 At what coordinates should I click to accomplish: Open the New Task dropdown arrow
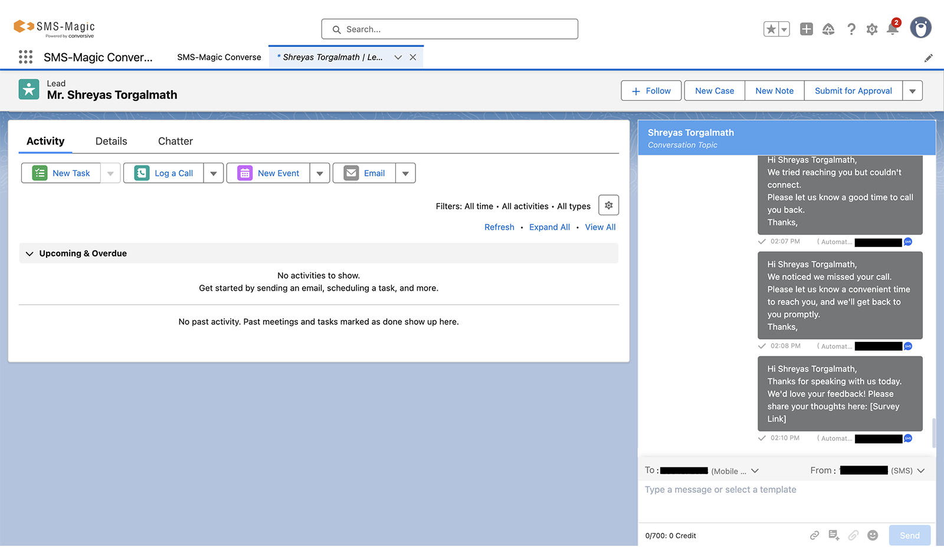pos(110,173)
